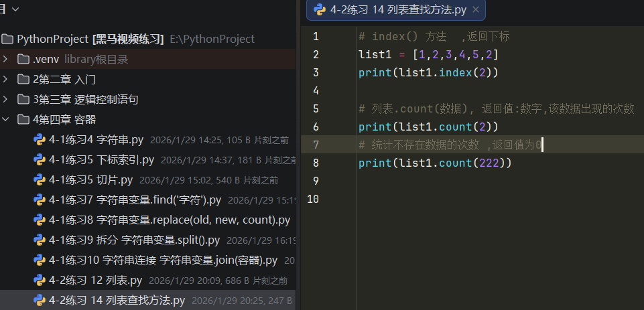This screenshot has height=310, width=644.
Task: Expand the 3第三章 逻辑控制语句 folder chevron
Action: [5, 99]
